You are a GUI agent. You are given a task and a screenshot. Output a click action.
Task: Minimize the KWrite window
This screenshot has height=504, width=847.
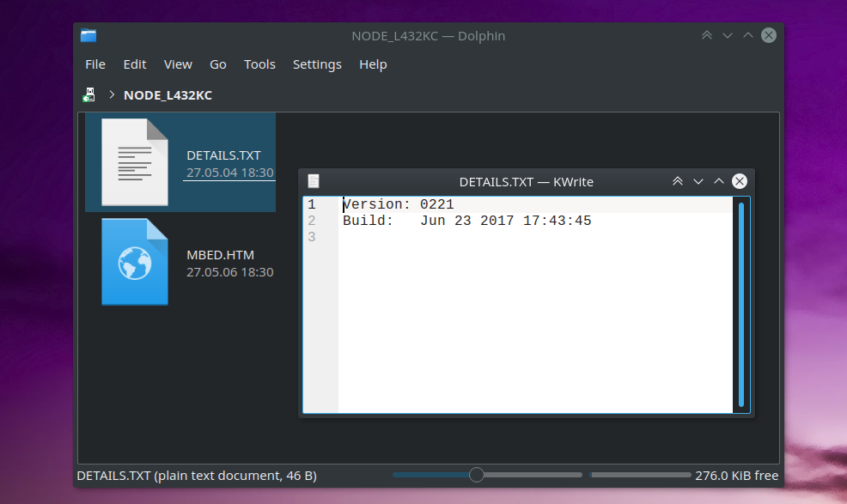click(698, 181)
